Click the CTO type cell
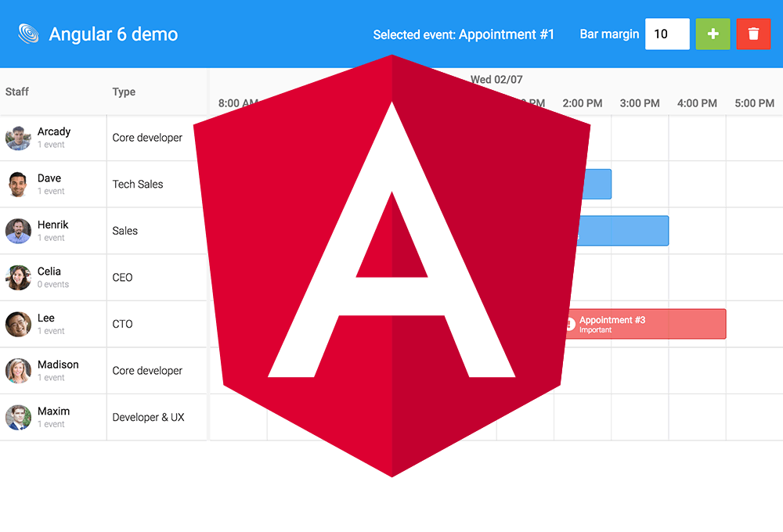 pos(157,324)
